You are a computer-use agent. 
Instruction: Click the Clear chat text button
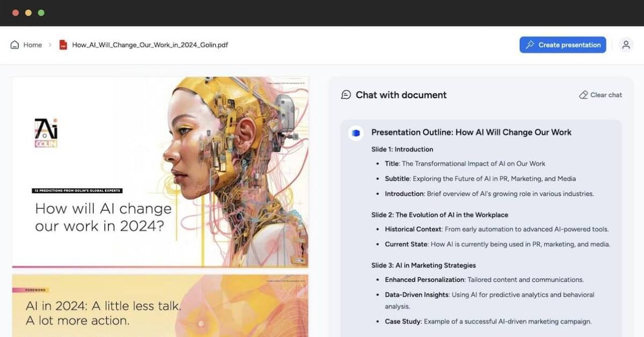[606, 95]
